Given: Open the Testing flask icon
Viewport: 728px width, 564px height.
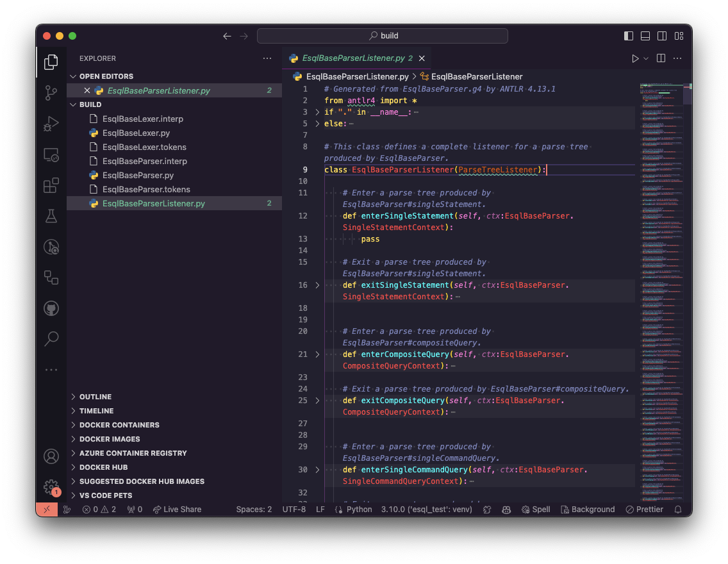Looking at the screenshot, I should tap(51, 216).
